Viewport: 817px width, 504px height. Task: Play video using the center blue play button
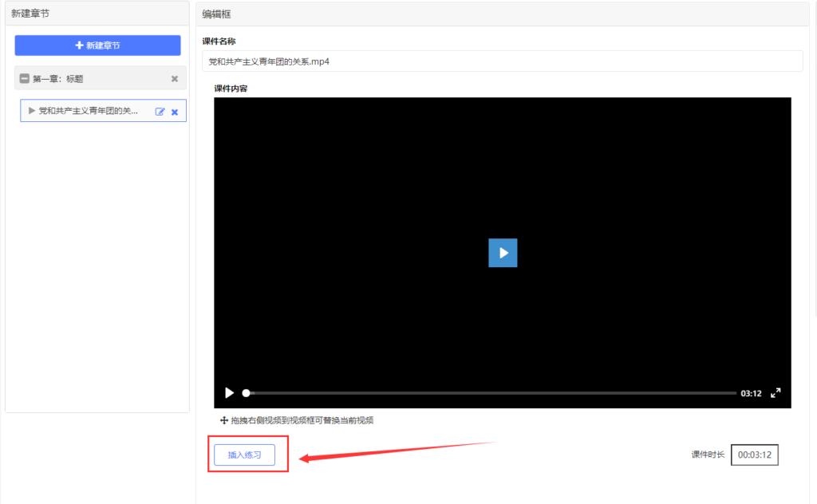point(503,253)
